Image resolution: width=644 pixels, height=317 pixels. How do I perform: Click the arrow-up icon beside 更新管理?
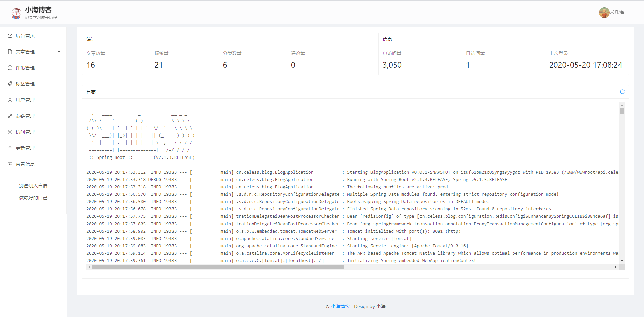coord(10,148)
